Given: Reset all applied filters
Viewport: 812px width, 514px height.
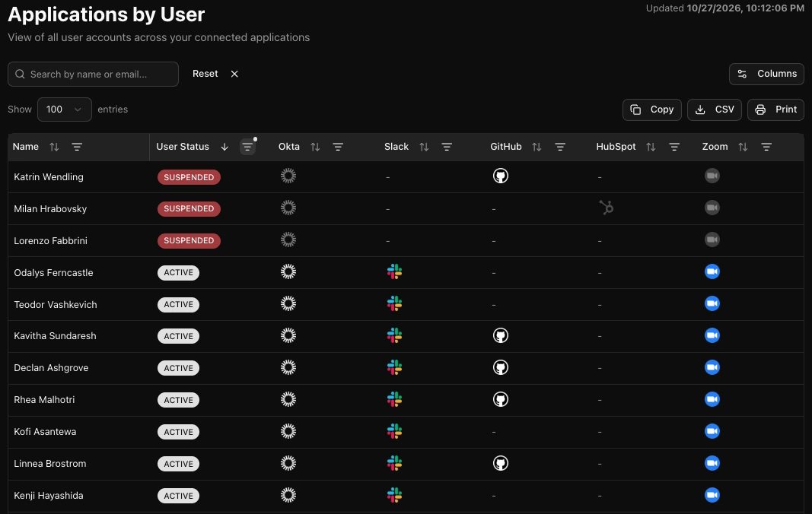Looking at the screenshot, I should 215,74.
